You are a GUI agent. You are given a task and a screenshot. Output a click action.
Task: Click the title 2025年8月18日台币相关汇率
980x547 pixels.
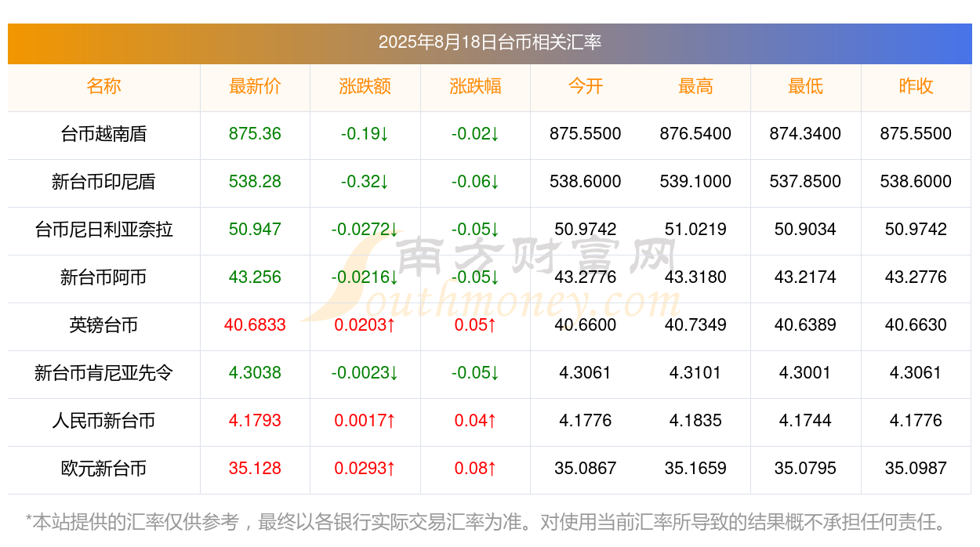[489, 42]
